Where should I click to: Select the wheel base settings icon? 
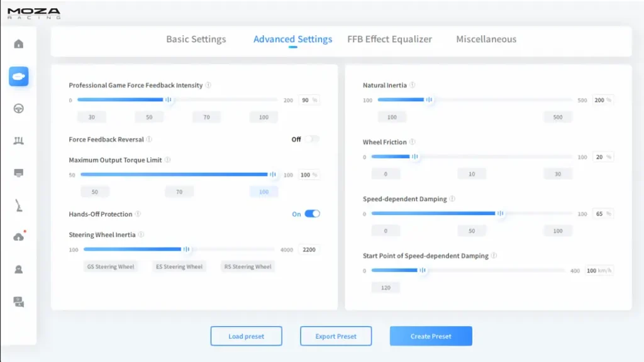click(x=18, y=76)
